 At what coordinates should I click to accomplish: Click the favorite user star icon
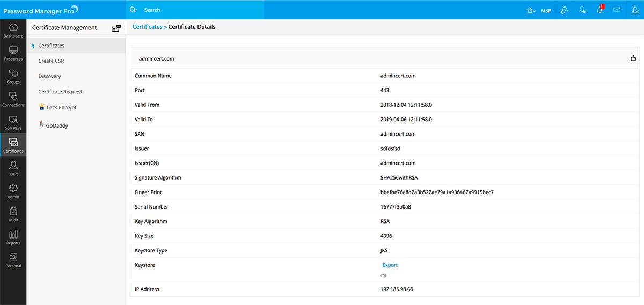pos(583,10)
